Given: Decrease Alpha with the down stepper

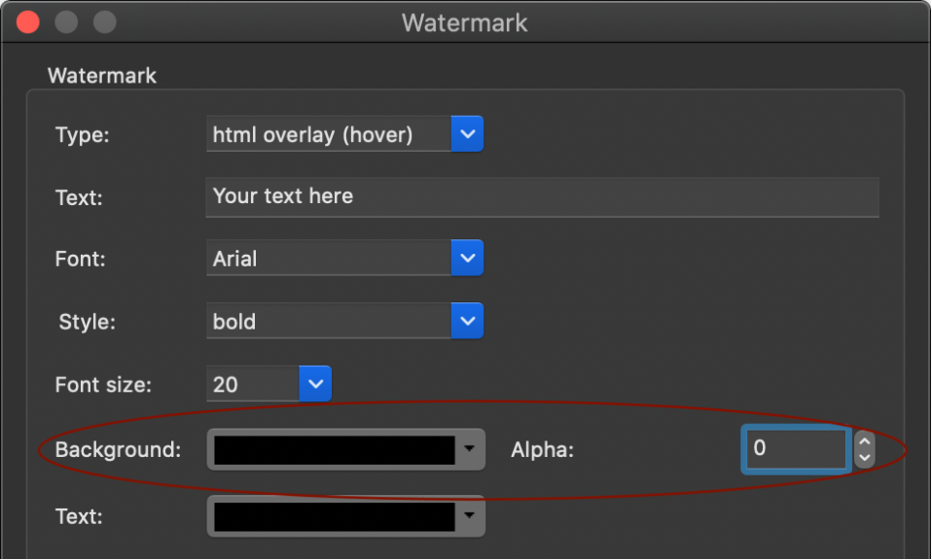Looking at the screenshot, I should tap(865, 458).
